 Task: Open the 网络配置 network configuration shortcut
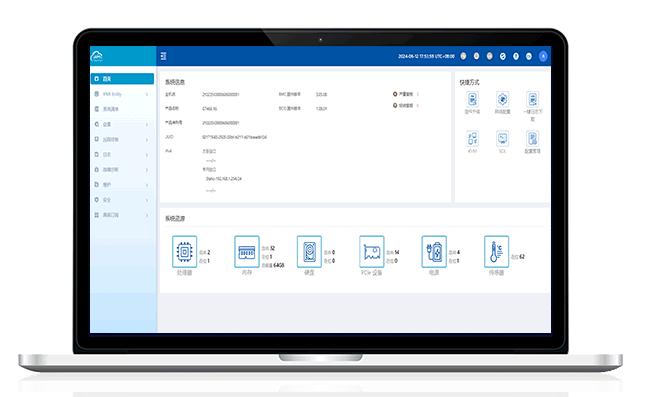502,100
